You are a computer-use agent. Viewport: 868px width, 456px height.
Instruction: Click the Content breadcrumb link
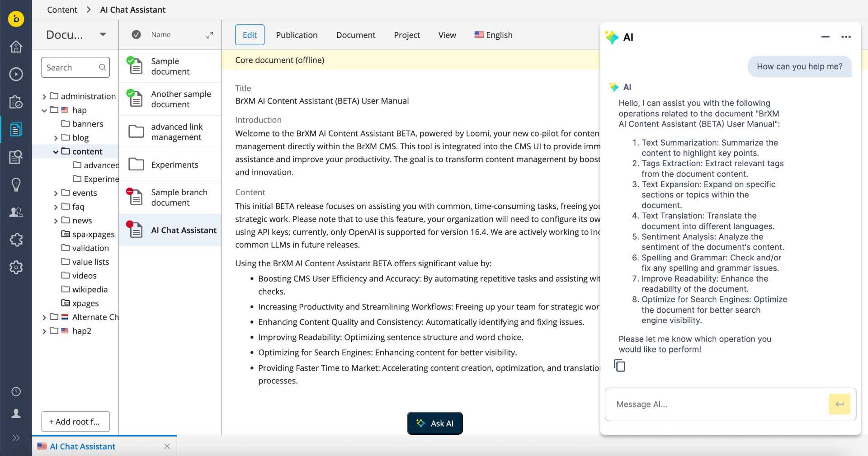62,10
